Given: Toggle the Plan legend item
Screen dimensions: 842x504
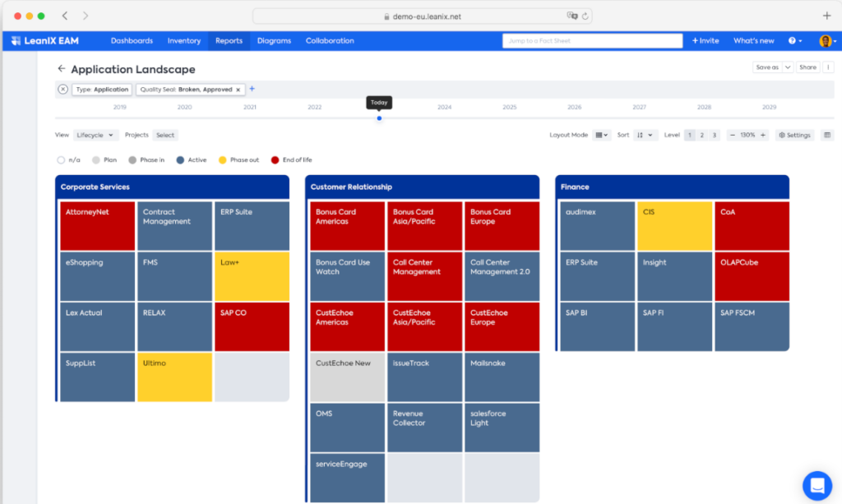Looking at the screenshot, I should click(x=104, y=160).
